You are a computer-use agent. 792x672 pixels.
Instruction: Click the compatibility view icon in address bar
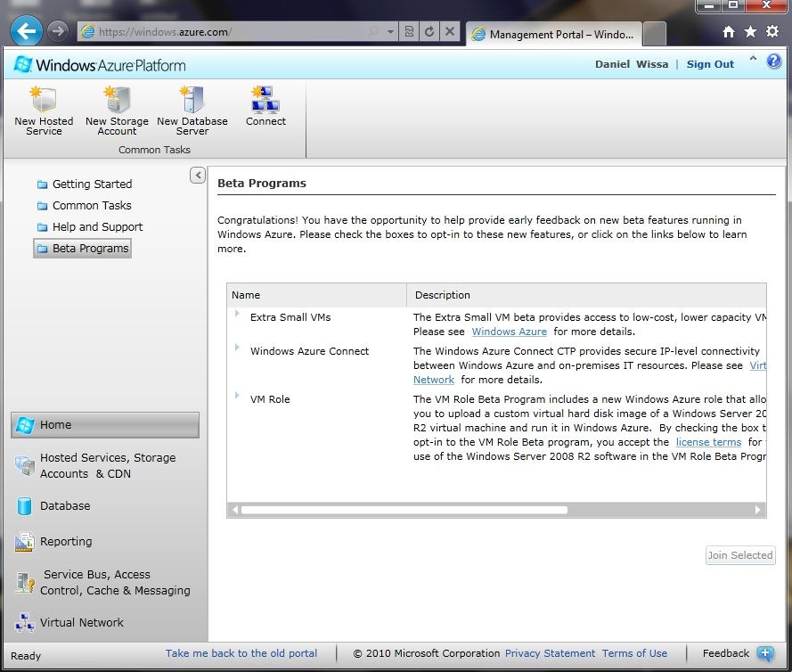(409, 32)
